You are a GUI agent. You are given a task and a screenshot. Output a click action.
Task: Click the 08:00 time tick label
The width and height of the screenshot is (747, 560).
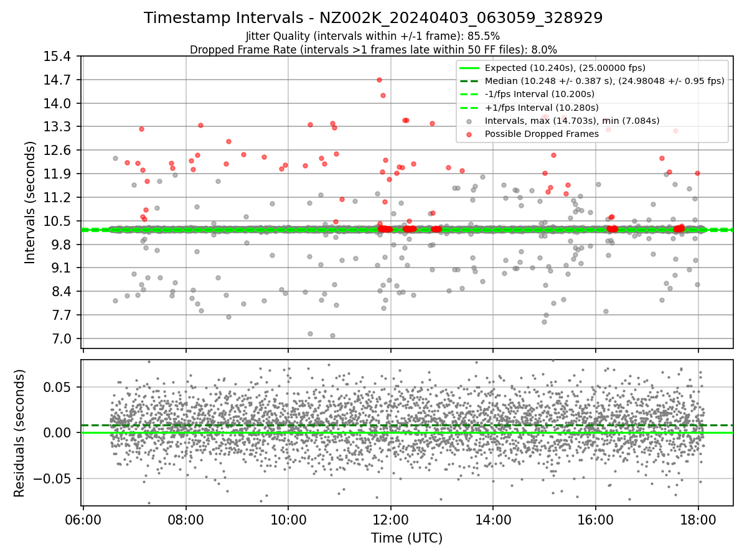186,519
